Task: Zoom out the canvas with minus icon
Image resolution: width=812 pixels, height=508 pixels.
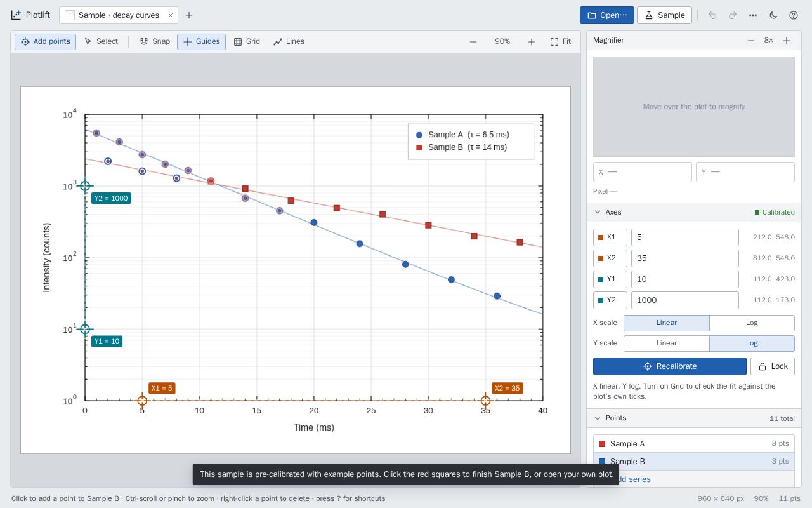Action: click(x=473, y=42)
